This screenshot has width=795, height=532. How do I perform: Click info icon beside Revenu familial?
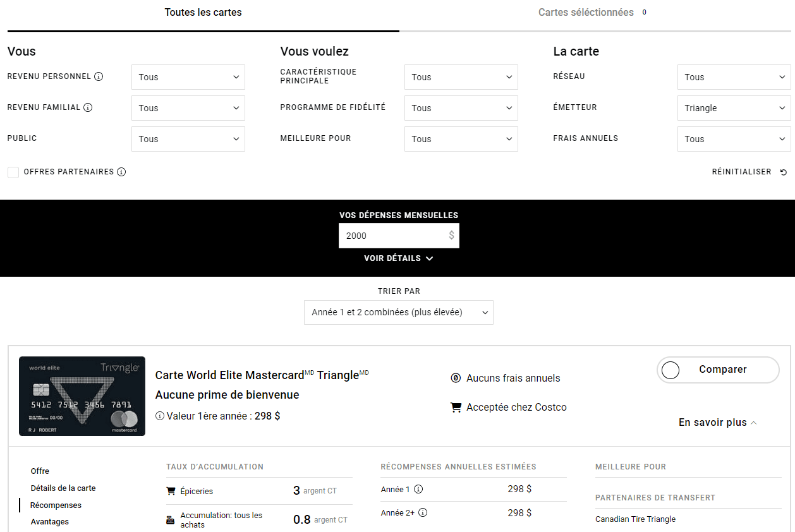(x=88, y=107)
